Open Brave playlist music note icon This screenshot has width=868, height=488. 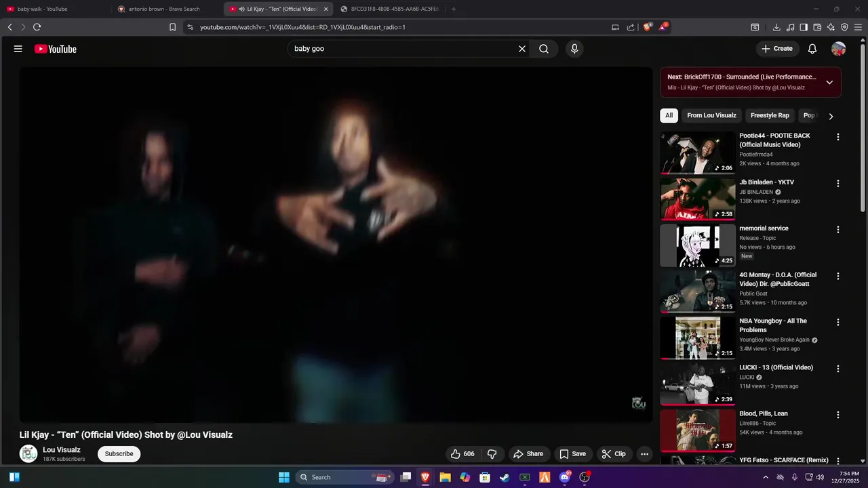click(790, 27)
